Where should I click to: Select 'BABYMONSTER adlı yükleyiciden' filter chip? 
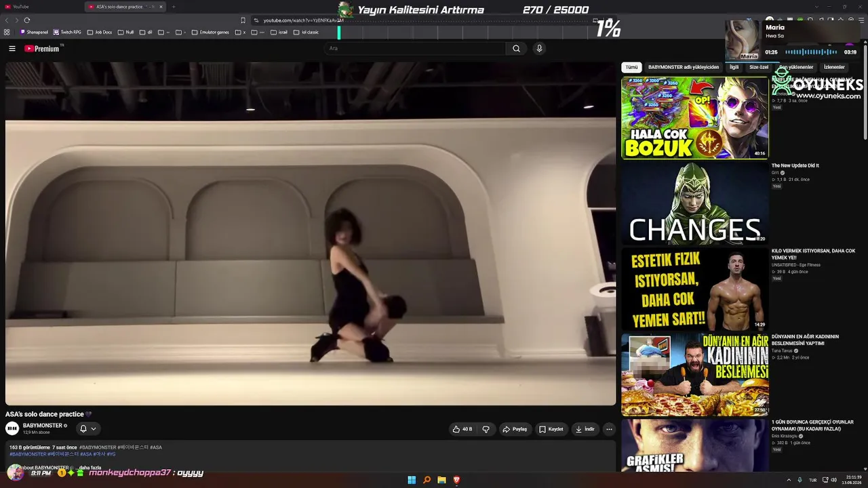pyautogui.click(x=684, y=67)
